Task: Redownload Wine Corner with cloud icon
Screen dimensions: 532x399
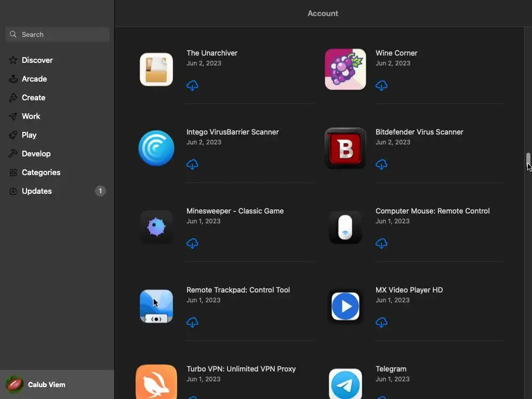Action: pyautogui.click(x=381, y=85)
